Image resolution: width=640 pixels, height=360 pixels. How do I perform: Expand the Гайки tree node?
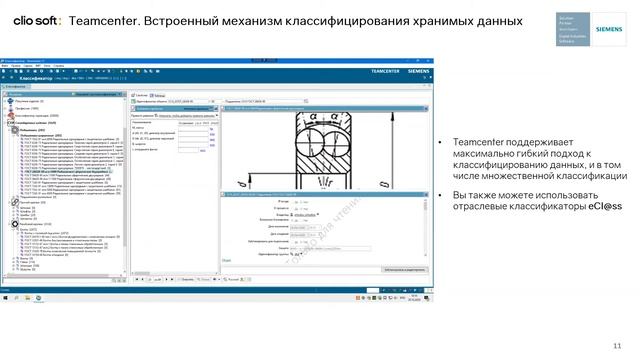click(x=13, y=262)
